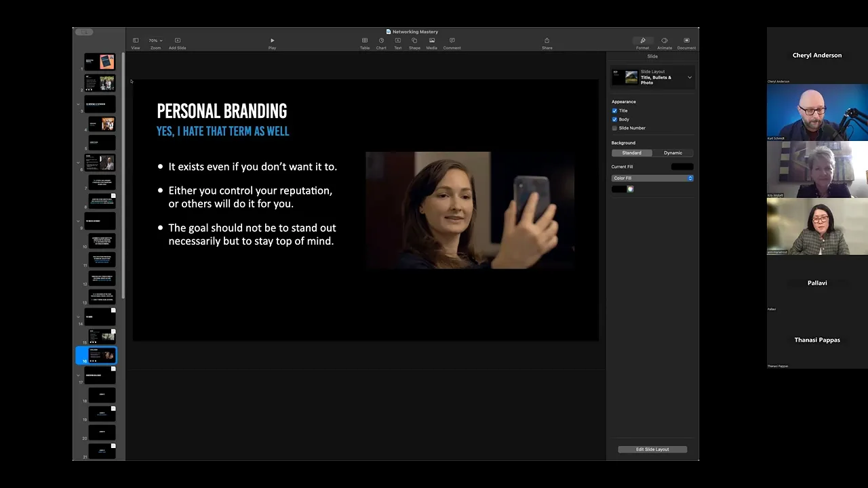The width and height of the screenshot is (868, 488).
Task: Select slide 8 thumbnail in navigator
Action: click(x=102, y=201)
